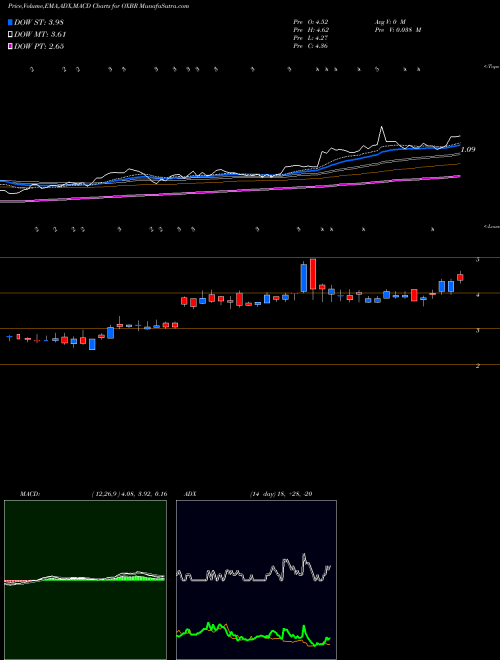Click the price axis label 2

click(x=478, y=366)
